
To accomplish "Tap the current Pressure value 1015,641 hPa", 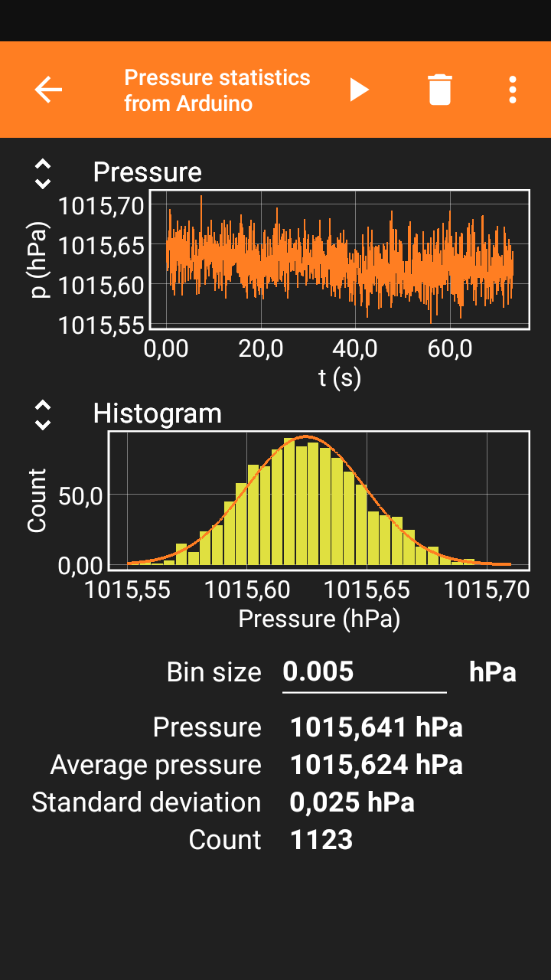I will point(376,727).
